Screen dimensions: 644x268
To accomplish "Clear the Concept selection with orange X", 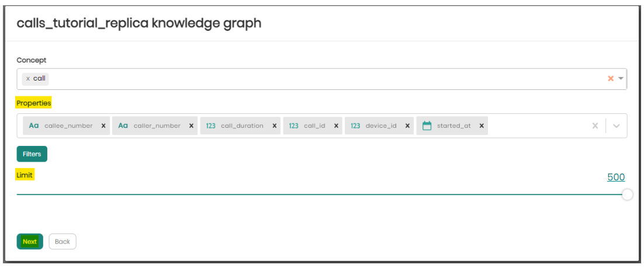I will 611,78.
